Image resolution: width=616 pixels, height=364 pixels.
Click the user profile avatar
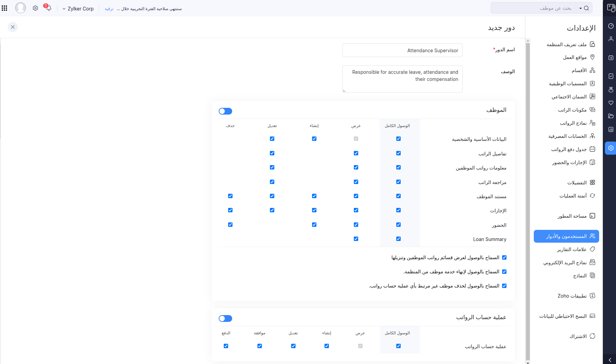tap(21, 8)
